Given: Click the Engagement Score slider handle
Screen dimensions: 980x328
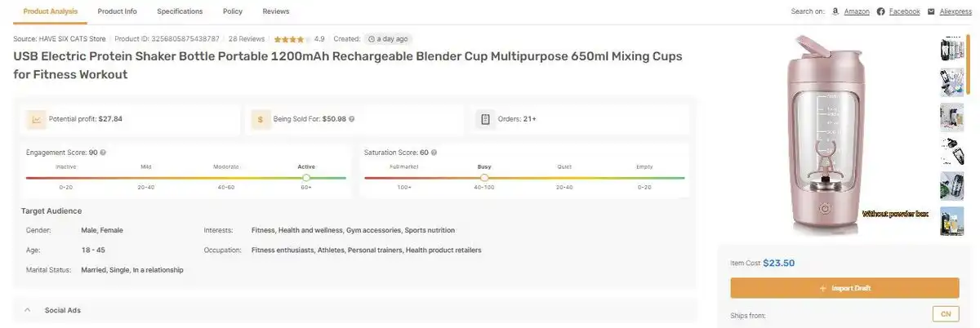Looking at the screenshot, I should (306, 177).
